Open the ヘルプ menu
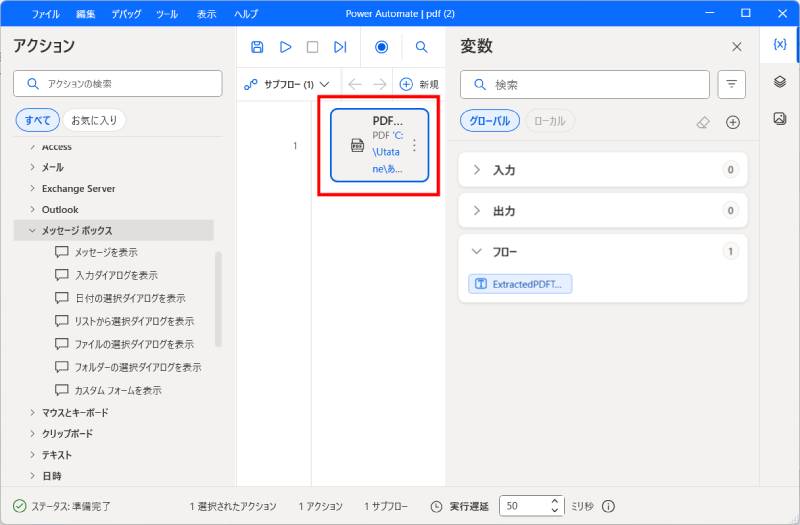Viewport: 800px width, 525px height. pyautogui.click(x=245, y=14)
